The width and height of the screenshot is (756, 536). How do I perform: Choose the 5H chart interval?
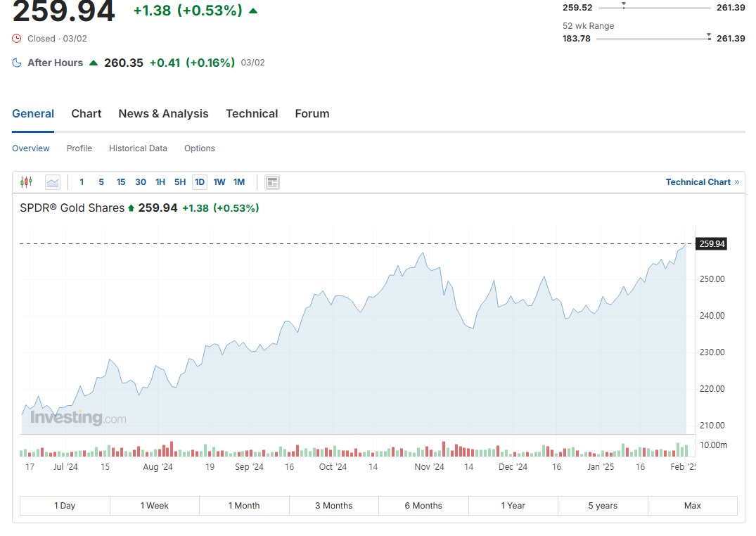tap(180, 182)
